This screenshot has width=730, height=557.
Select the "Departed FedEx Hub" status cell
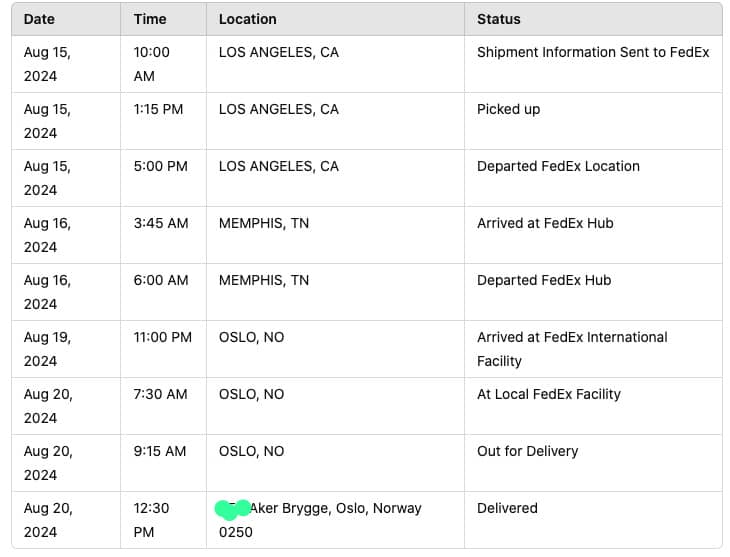pyautogui.click(x=544, y=280)
